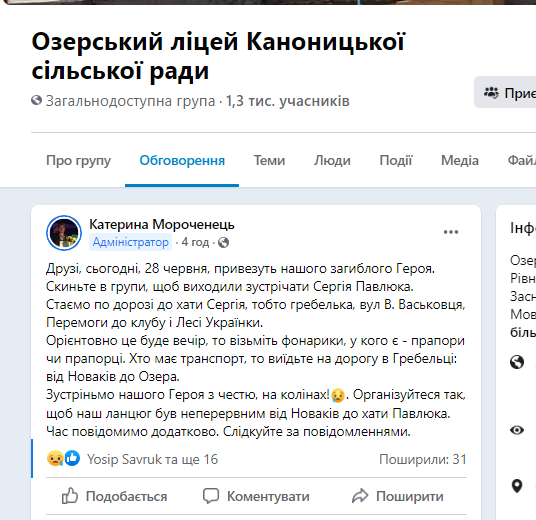
Task: Open the 1,3 тис. учасників members link
Action: [287, 101]
